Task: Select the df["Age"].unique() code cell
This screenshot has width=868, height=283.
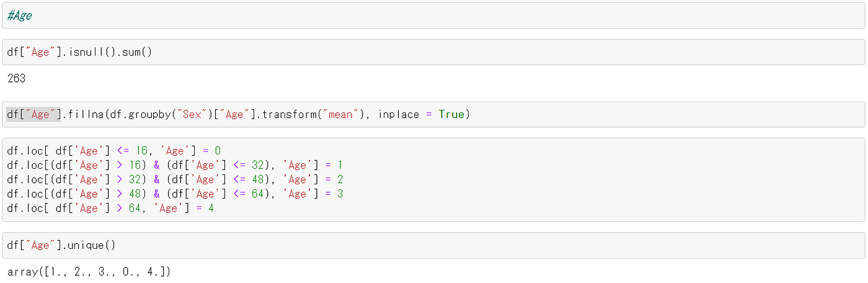Action: click(x=433, y=245)
